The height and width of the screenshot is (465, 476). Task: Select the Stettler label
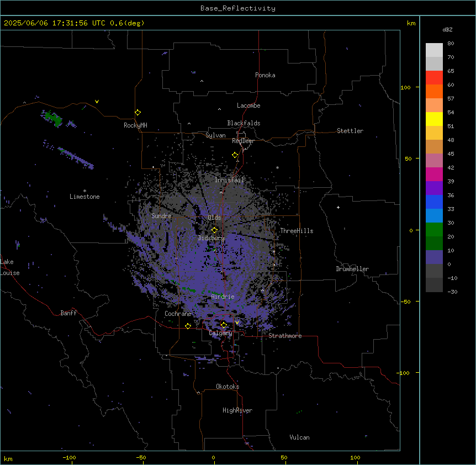tap(350, 131)
